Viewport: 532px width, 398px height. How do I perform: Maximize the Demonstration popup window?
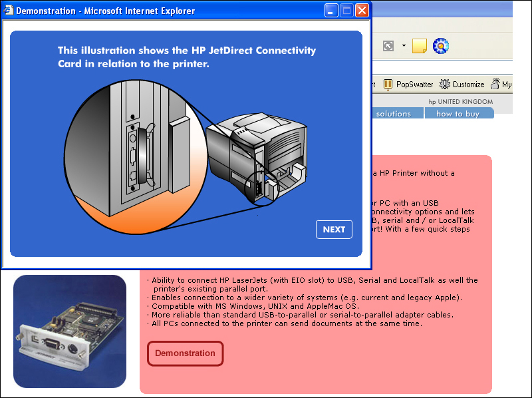point(346,11)
